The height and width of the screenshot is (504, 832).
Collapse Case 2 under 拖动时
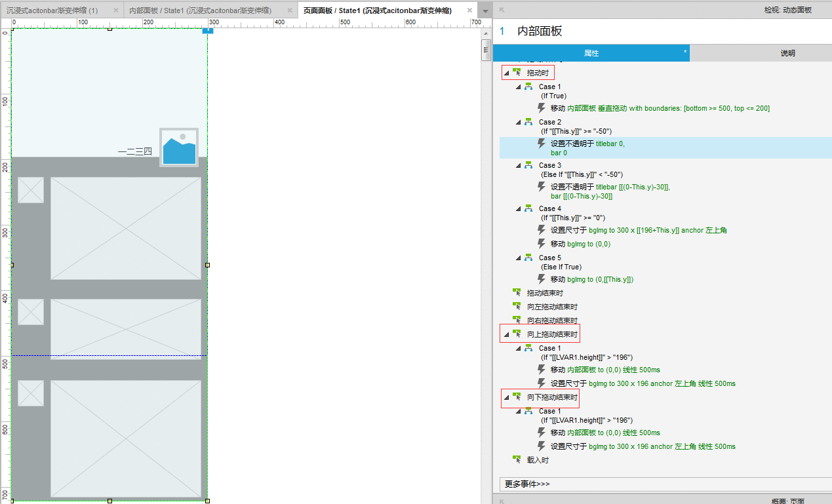click(x=518, y=122)
